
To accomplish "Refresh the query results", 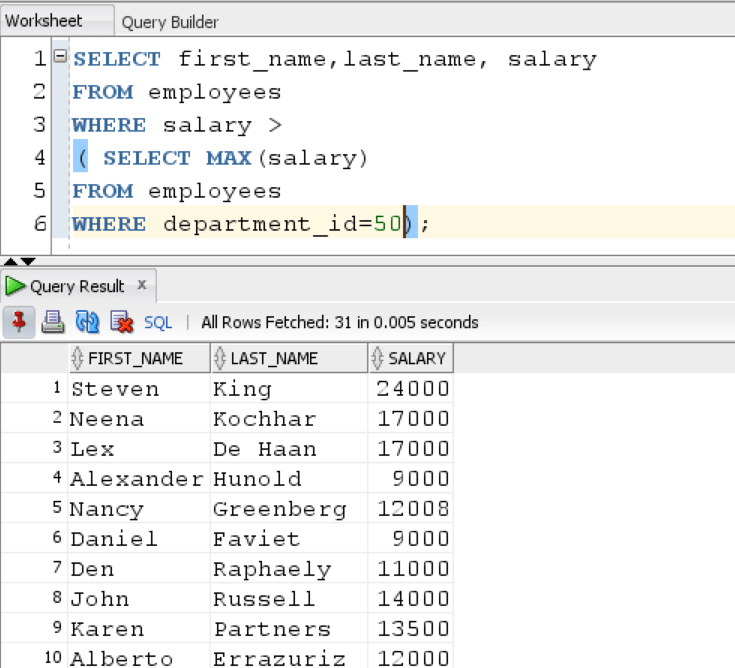I will point(87,322).
